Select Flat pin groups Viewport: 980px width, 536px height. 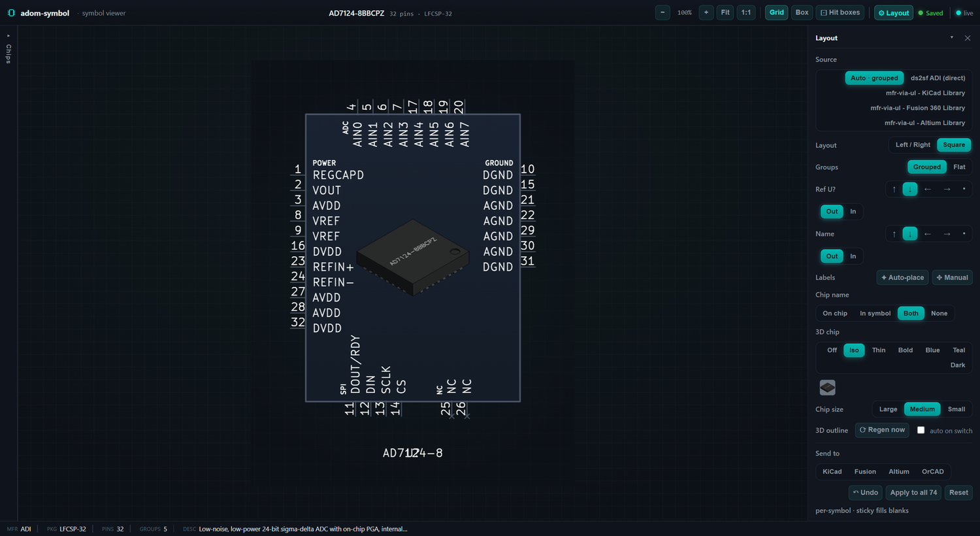959,167
